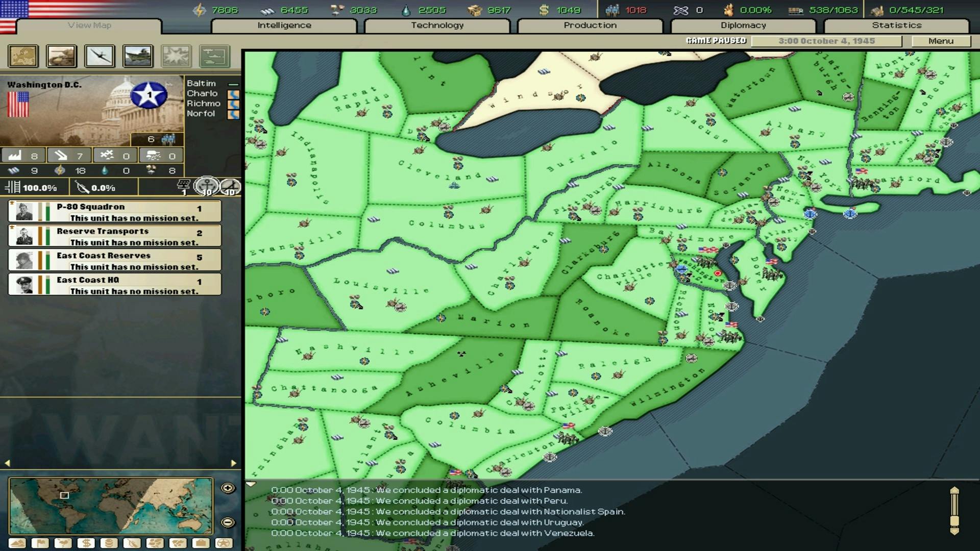Screen dimensions: 980x551
Task: Zoom out on the minimap
Action: pyautogui.click(x=228, y=522)
